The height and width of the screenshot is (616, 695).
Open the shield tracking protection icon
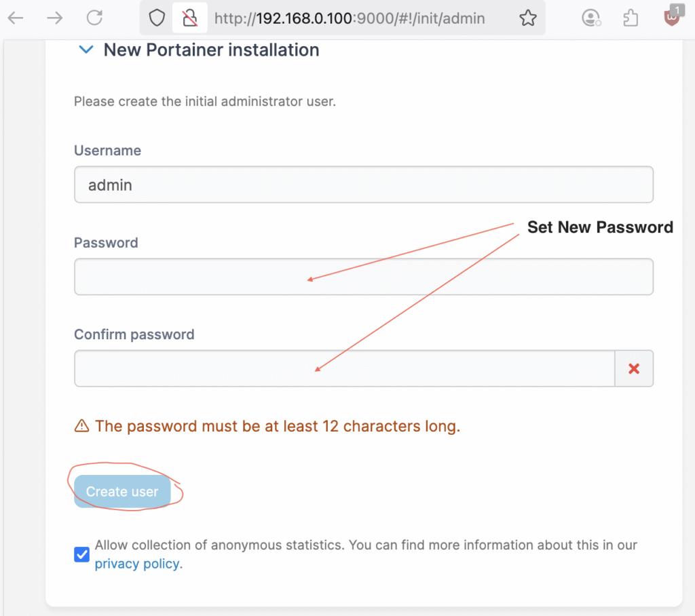(157, 18)
